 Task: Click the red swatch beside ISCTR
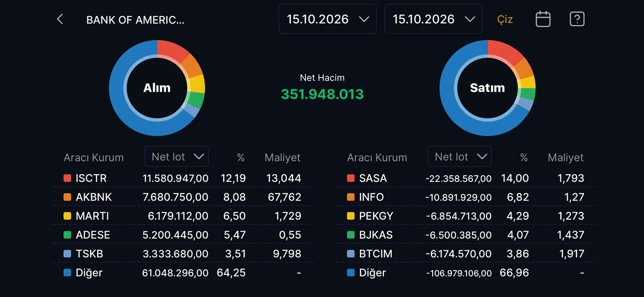coord(67,178)
